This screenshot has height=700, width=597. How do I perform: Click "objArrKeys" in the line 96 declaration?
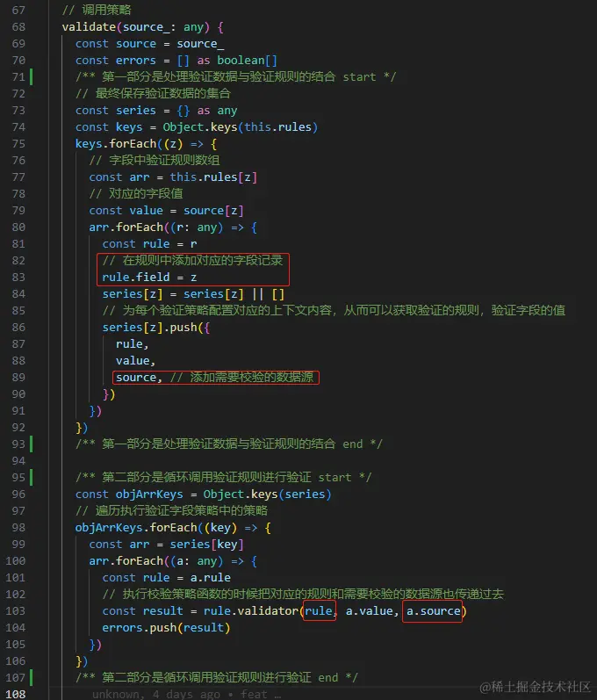point(149,494)
